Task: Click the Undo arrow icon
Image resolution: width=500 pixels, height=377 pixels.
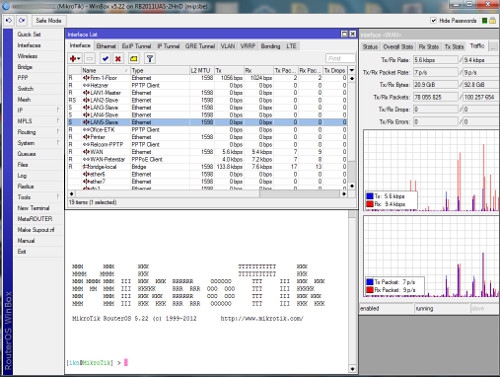Action: 9,21
